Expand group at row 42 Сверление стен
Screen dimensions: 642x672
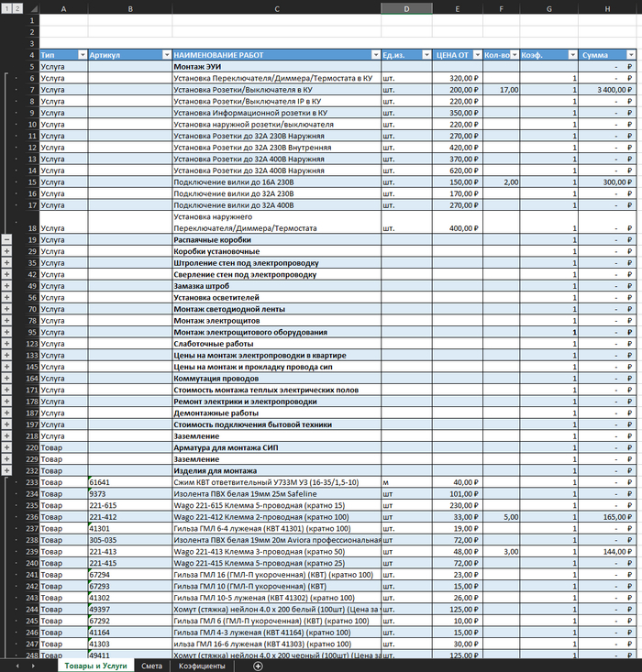(x=6, y=274)
